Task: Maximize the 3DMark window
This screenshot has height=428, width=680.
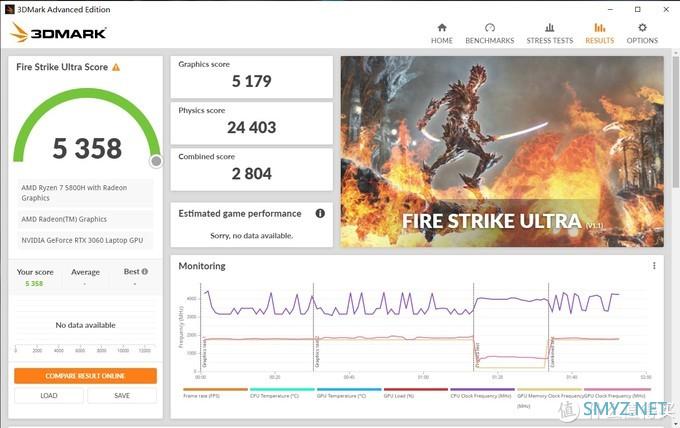Action: (x=638, y=9)
